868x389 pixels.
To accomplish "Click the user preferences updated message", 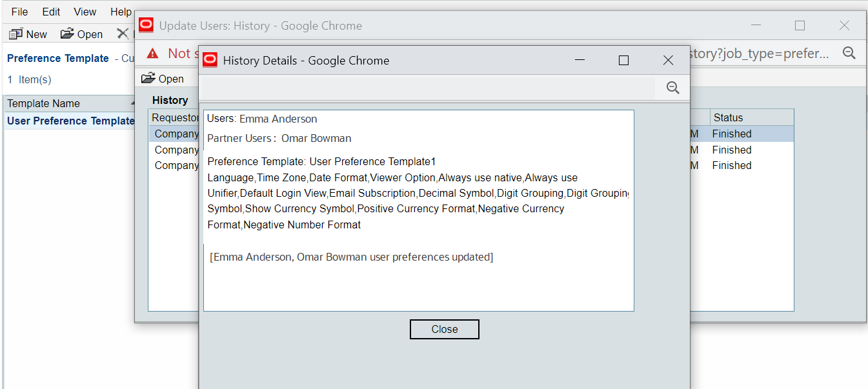I will [x=352, y=257].
